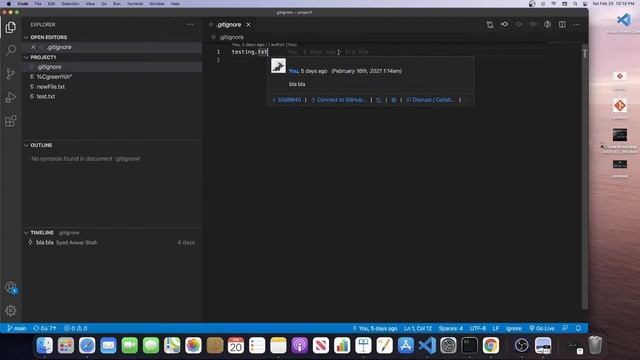
Task: Change language mode via 'Ignore'
Action: pyautogui.click(x=513, y=328)
